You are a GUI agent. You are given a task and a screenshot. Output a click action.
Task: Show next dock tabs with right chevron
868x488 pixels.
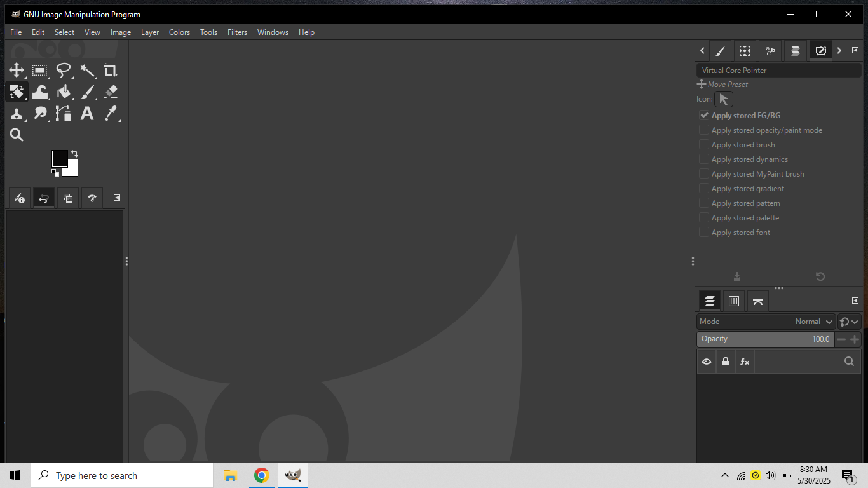point(839,51)
